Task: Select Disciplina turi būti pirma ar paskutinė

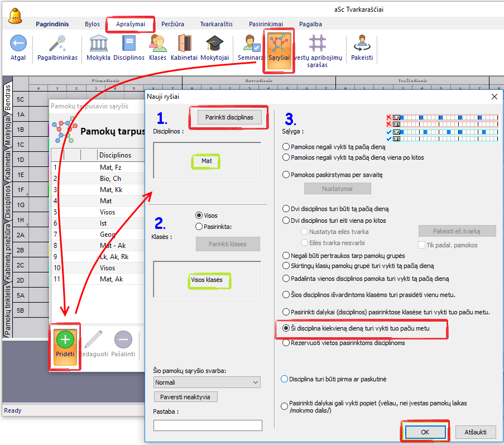Action: [285, 379]
